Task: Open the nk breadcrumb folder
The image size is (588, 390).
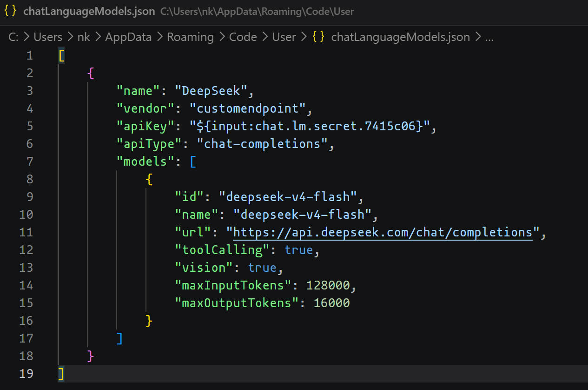Action: tap(84, 37)
